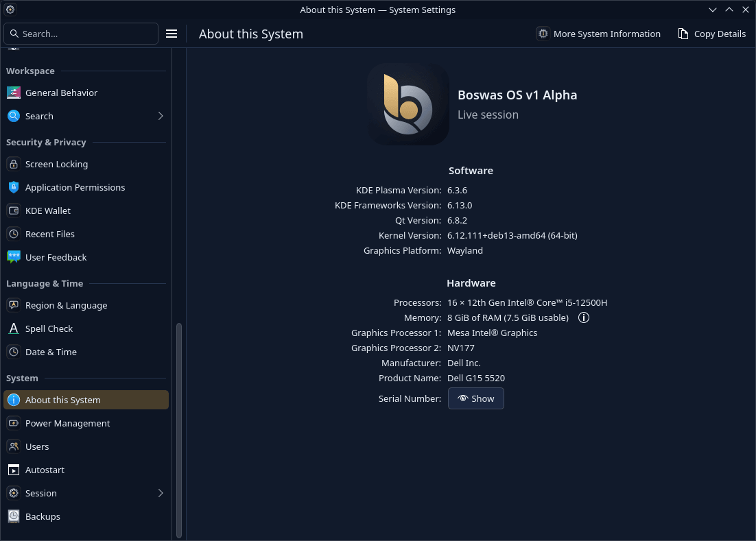
Task: Open Screen Locking settings
Action: [86, 164]
